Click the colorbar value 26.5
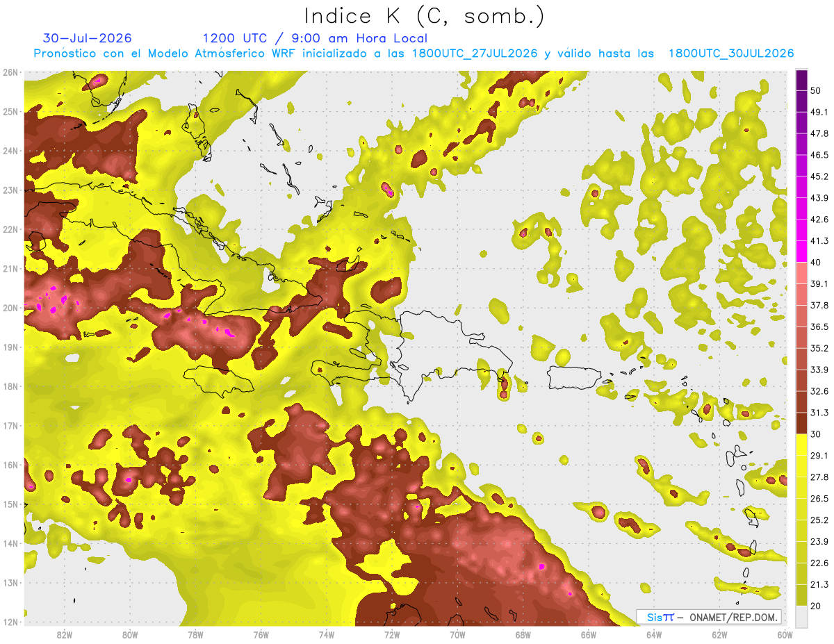This screenshot has height=644, width=834. point(819,499)
